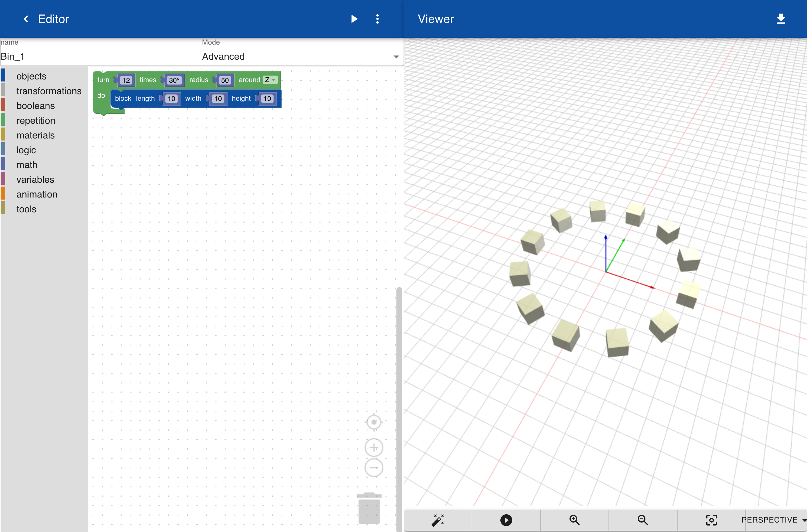Zoom out of the 3D viewer
The width and height of the screenshot is (807, 532).
[642, 520]
